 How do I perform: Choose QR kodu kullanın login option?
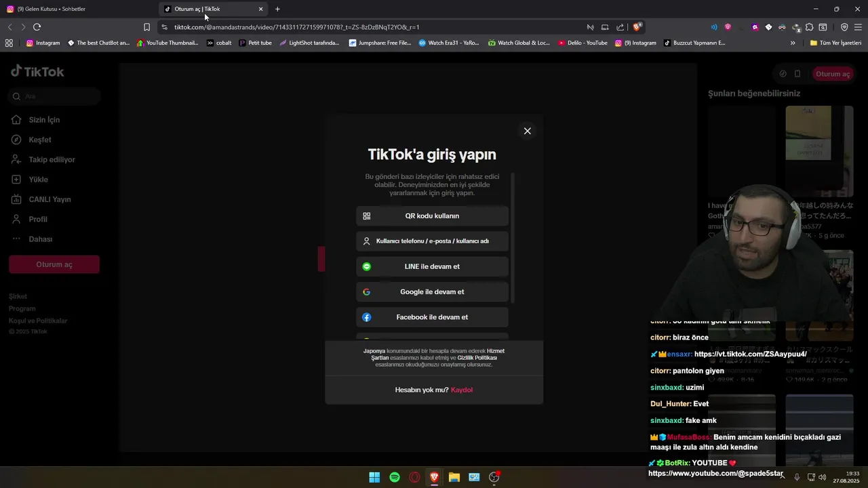[x=432, y=216]
